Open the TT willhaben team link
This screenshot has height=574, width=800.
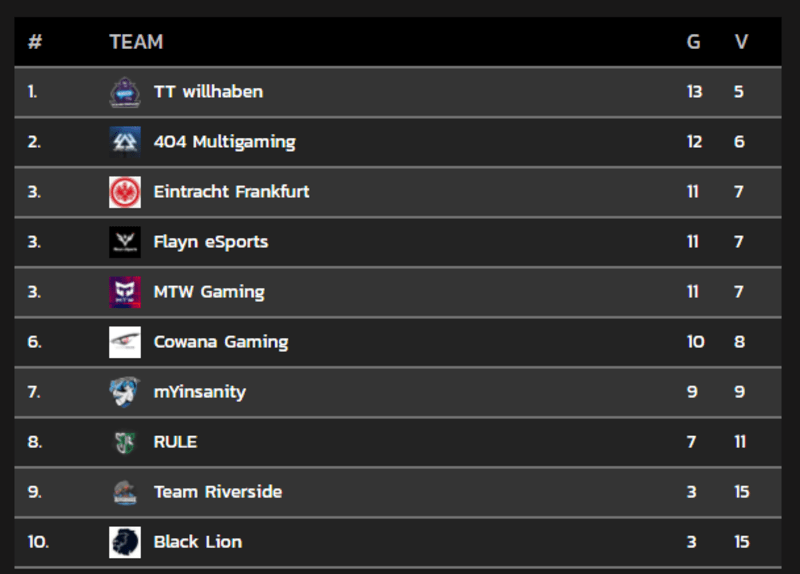(x=208, y=92)
